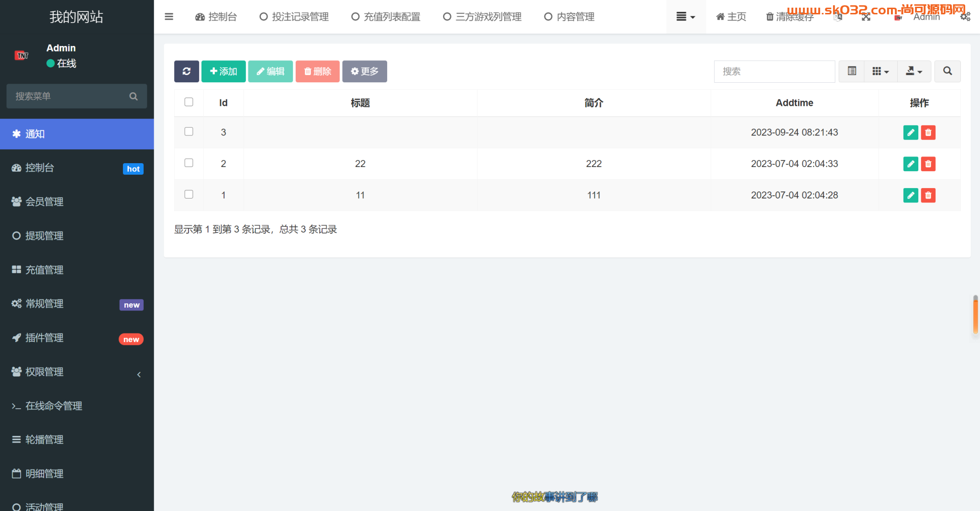Viewport: 980px width, 511px height.
Task: Open 充值管理 in the sidebar
Action: [77, 270]
